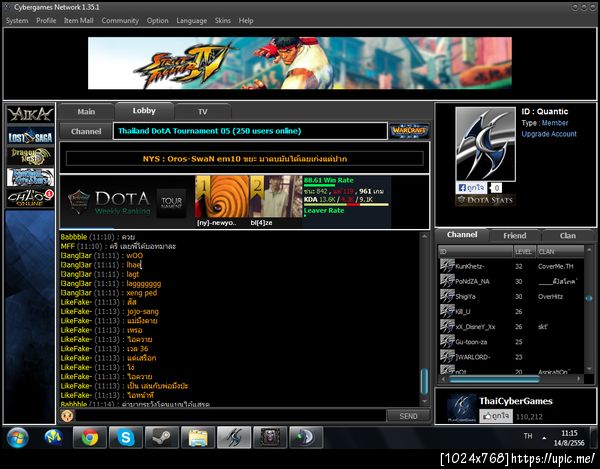The width and height of the screenshot is (600, 469).
Task: Open the Option menu
Action: (x=157, y=21)
